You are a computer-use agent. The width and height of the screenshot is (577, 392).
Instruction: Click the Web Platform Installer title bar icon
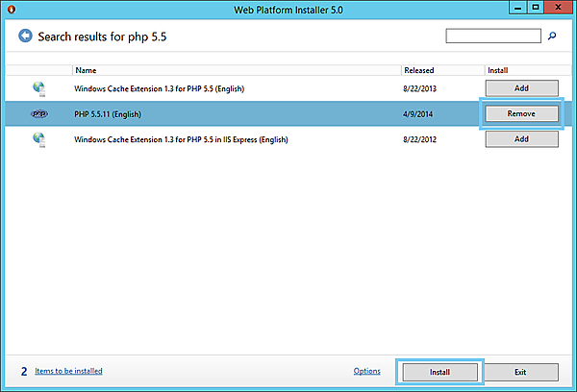pyautogui.click(x=11, y=10)
